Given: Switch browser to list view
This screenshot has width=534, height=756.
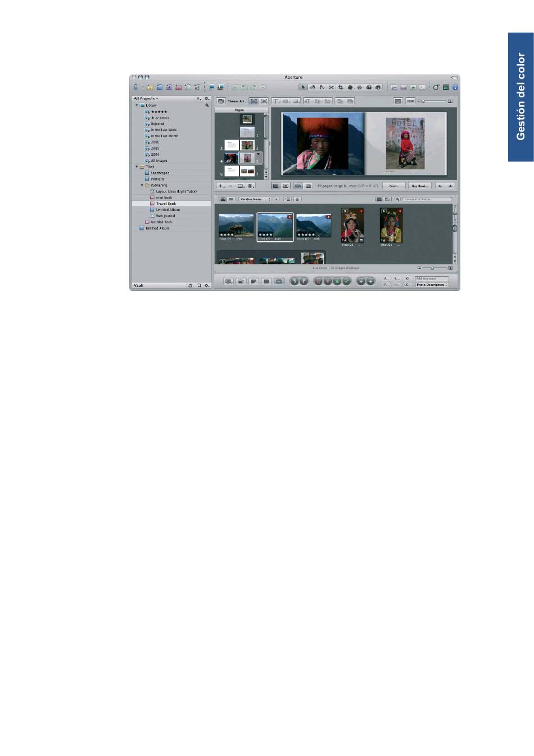Looking at the screenshot, I should tap(231, 199).
